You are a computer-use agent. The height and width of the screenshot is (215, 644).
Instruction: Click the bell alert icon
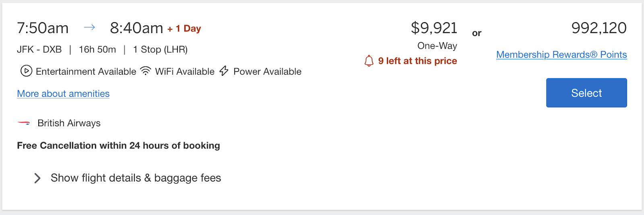(x=369, y=61)
